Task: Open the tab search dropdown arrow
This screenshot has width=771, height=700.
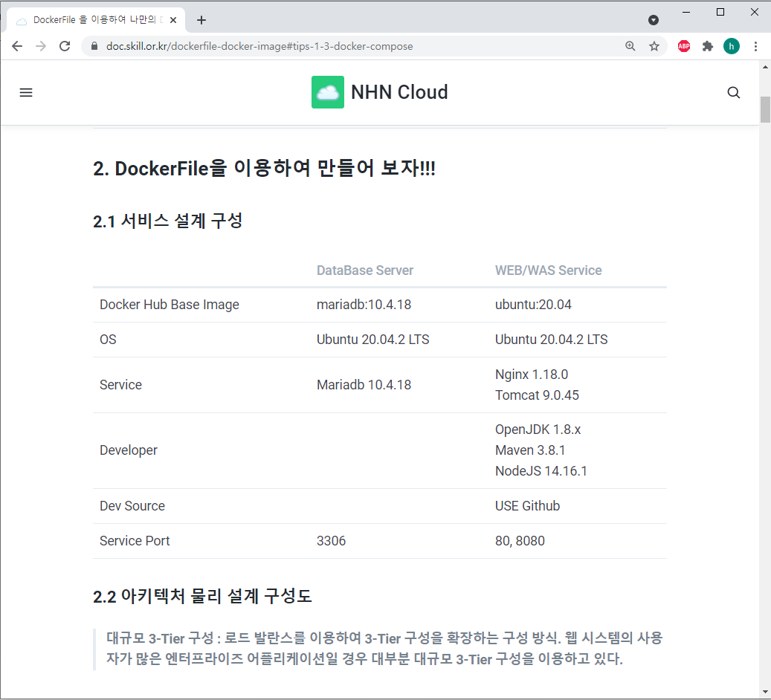Action: 654,20
